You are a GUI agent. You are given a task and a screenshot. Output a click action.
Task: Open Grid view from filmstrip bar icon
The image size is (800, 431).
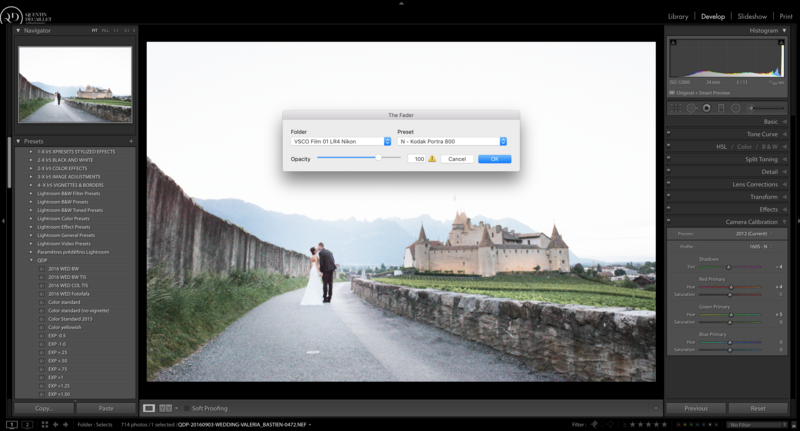[x=44, y=424]
